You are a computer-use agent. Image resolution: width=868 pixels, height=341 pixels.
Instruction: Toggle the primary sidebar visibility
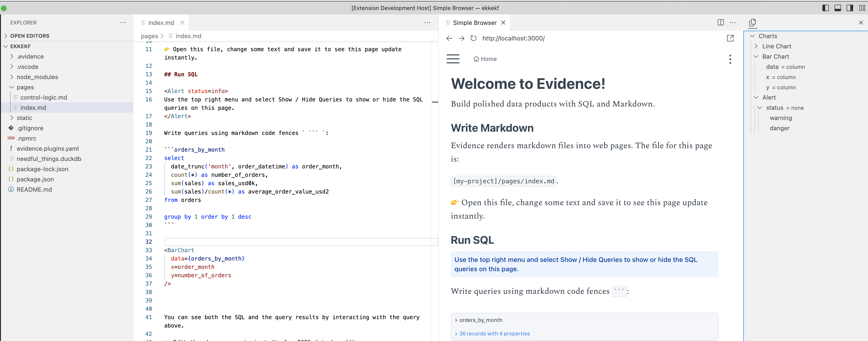825,8
